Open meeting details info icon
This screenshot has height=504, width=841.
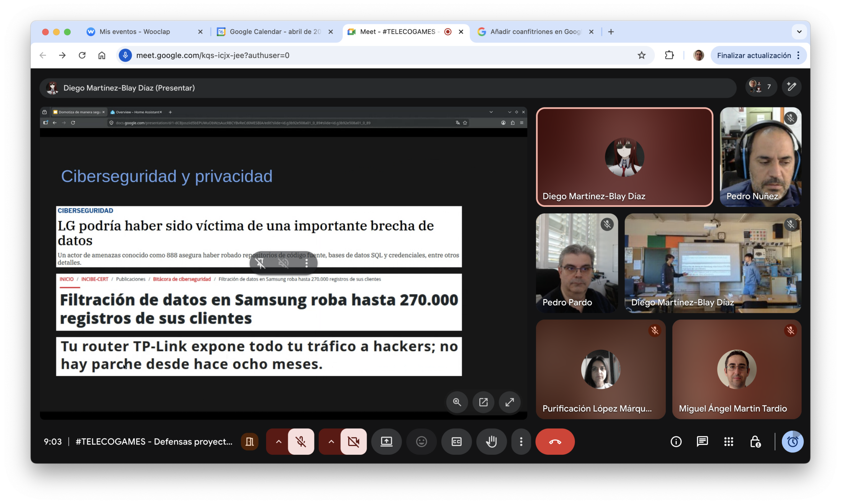point(676,442)
